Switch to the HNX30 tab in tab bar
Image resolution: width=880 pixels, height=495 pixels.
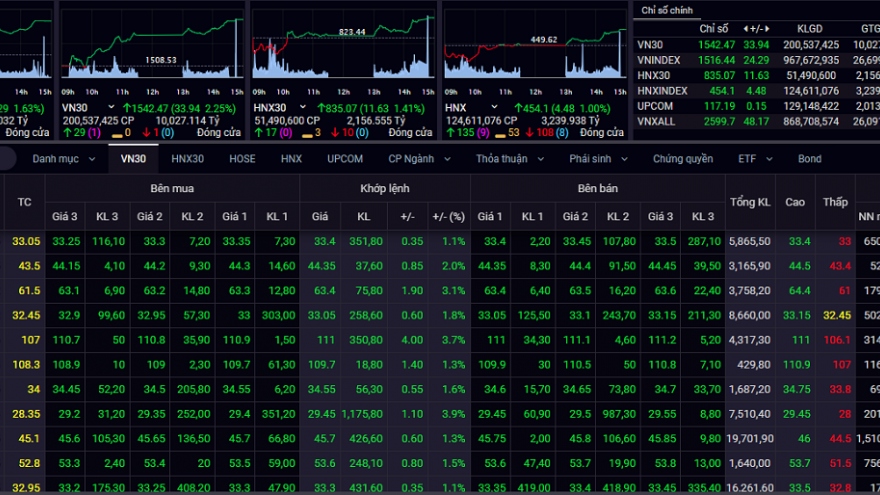(x=187, y=158)
